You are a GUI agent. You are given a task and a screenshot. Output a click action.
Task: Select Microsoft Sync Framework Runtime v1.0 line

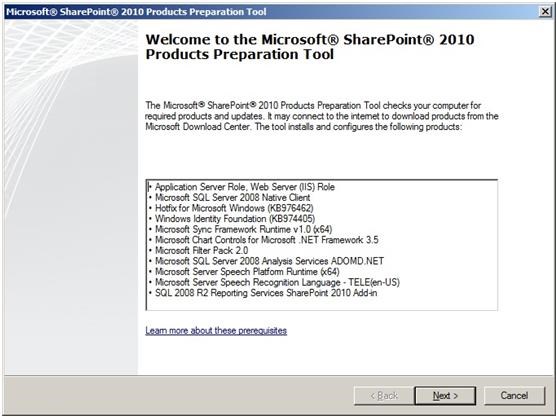tap(244, 229)
